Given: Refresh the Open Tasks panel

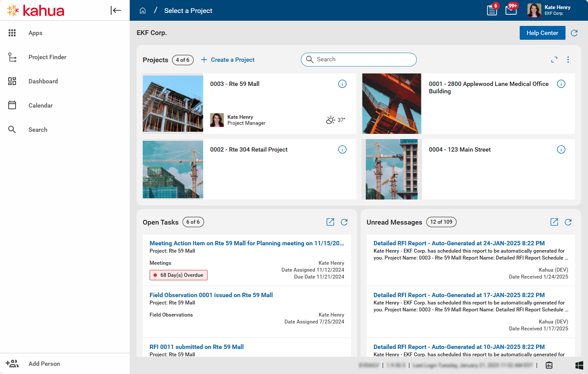Looking at the screenshot, I should pos(344,222).
